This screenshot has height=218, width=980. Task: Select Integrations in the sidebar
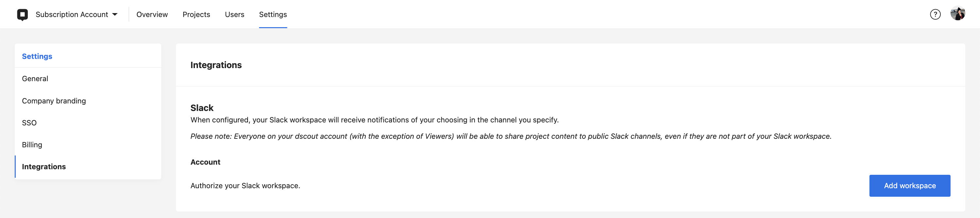[44, 167]
